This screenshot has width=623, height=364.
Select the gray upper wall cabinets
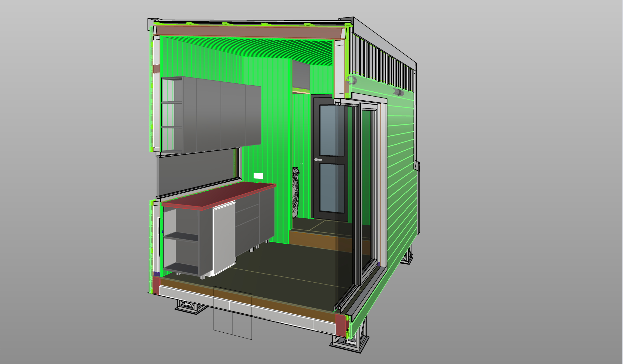point(211,115)
